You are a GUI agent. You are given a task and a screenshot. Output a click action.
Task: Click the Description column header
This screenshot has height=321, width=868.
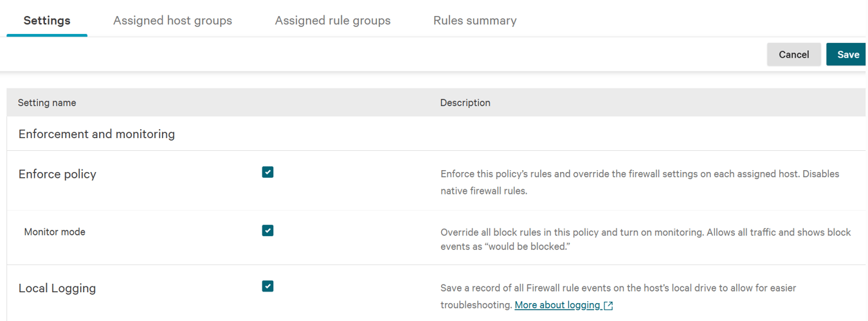pyautogui.click(x=465, y=103)
